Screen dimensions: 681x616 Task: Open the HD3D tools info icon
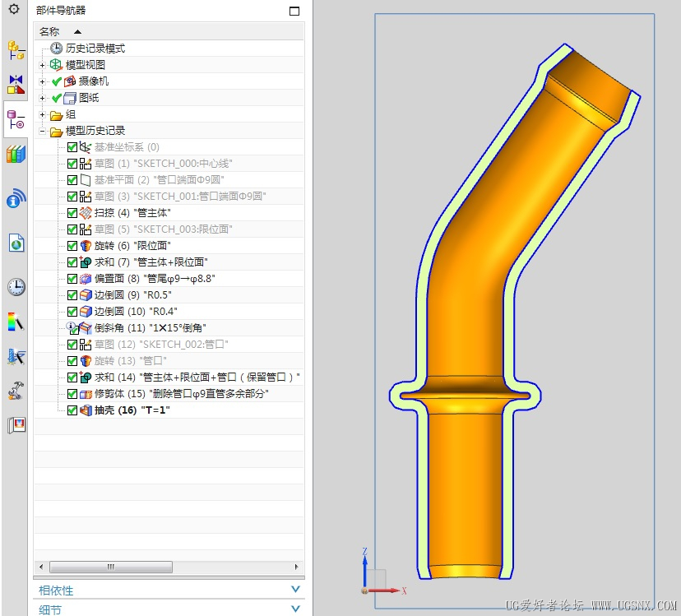(16, 198)
